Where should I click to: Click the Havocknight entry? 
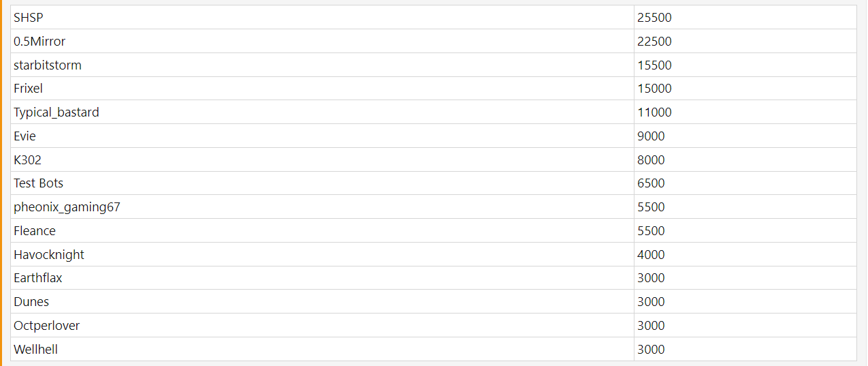pyautogui.click(x=49, y=255)
